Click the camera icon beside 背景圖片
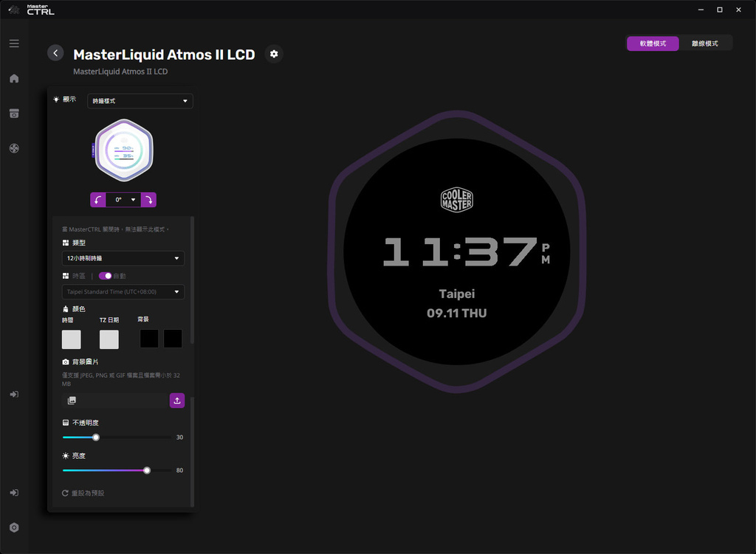The image size is (756, 554). (x=66, y=361)
